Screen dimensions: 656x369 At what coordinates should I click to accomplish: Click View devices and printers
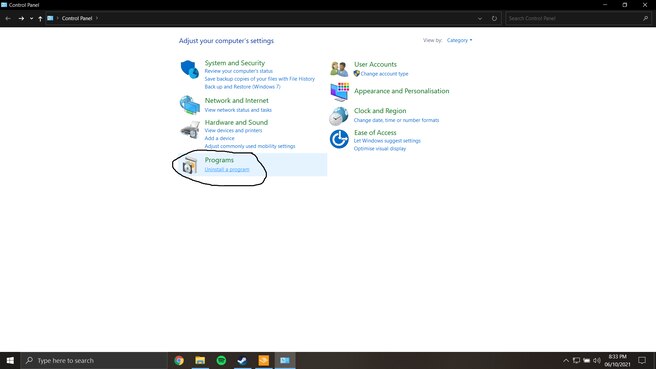(233, 131)
